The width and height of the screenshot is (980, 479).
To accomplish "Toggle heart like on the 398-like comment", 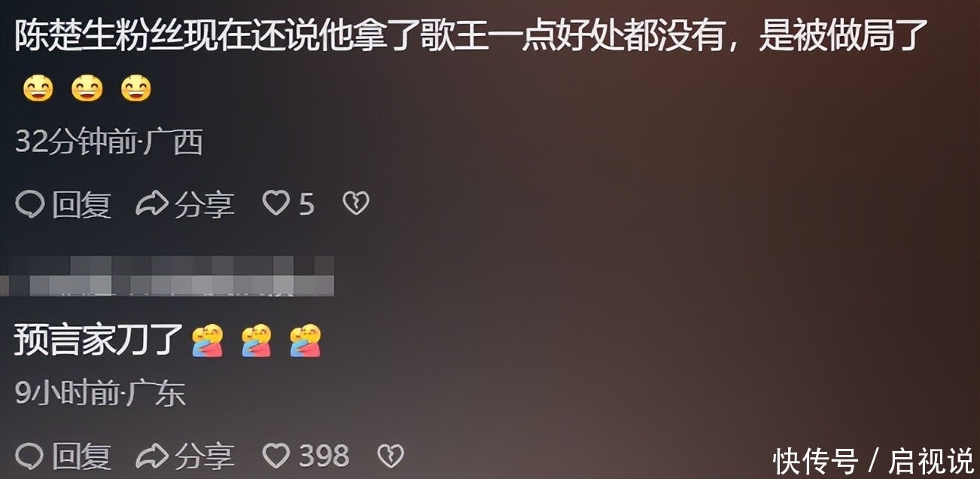I will click(x=275, y=456).
